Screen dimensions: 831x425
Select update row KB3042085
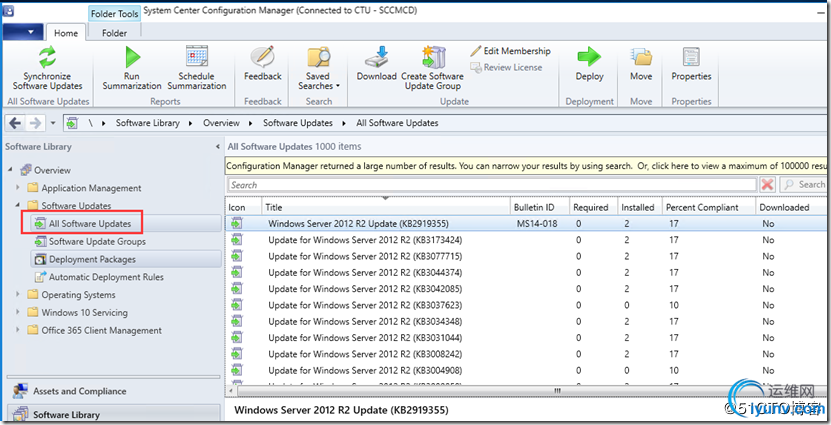pyautogui.click(x=526, y=289)
